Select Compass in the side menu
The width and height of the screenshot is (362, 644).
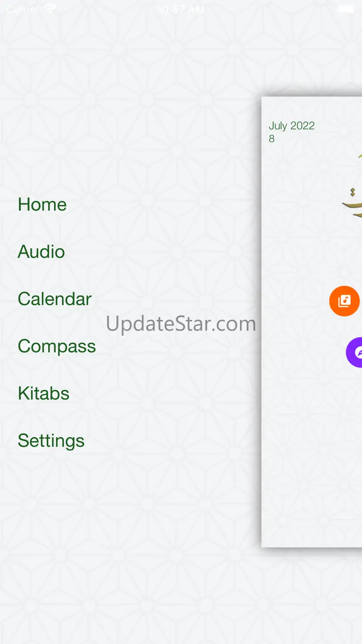[x=57, y=346]
